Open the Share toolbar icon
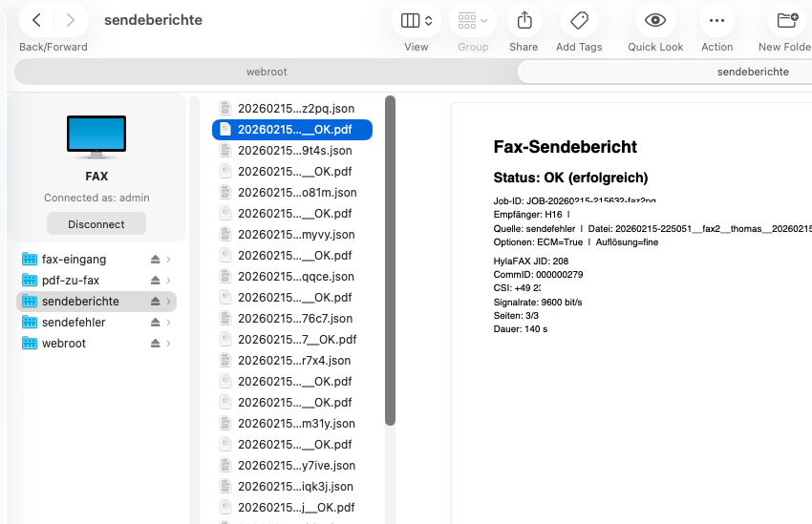 524,20
